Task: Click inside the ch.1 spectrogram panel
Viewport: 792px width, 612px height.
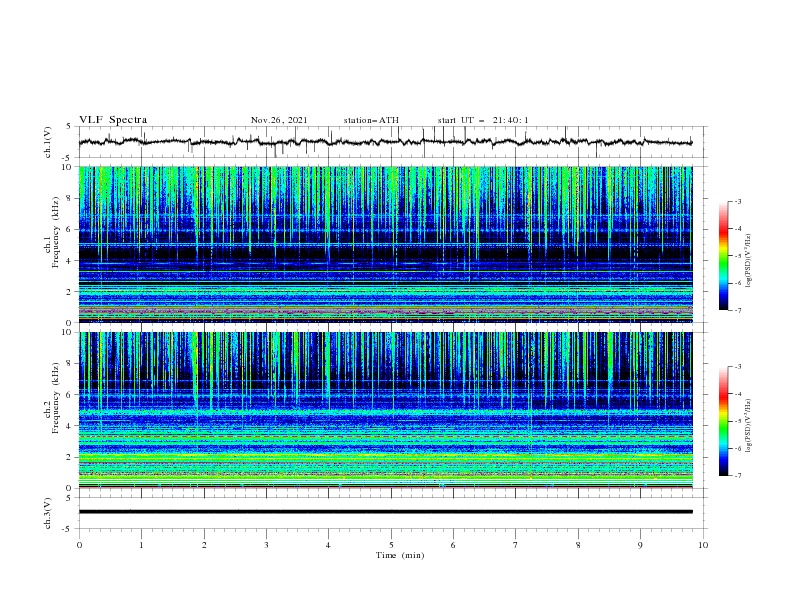Action: point(385,244)
